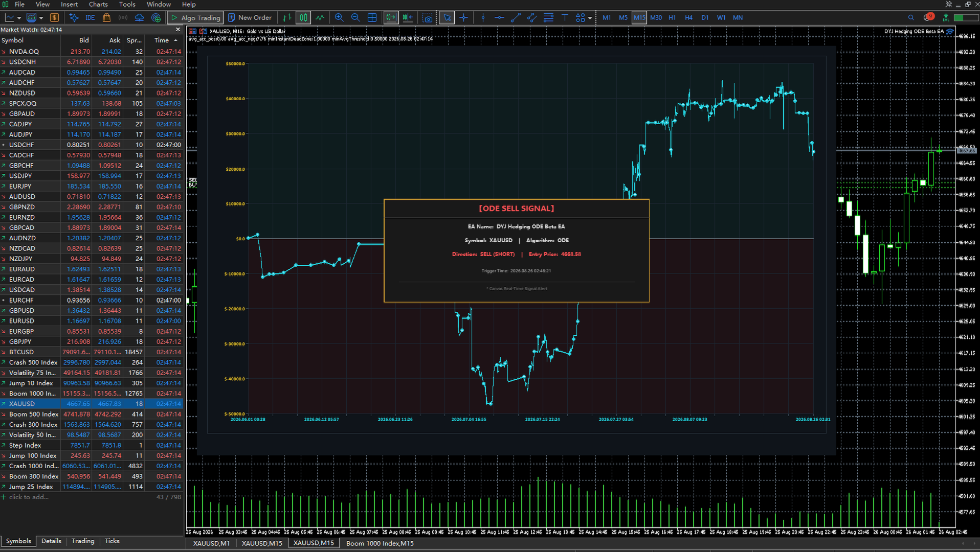Expand the chart profiles dropdown arrow
Screen dimensions: 980x552
pyautogui.click(x=41, y=18)
